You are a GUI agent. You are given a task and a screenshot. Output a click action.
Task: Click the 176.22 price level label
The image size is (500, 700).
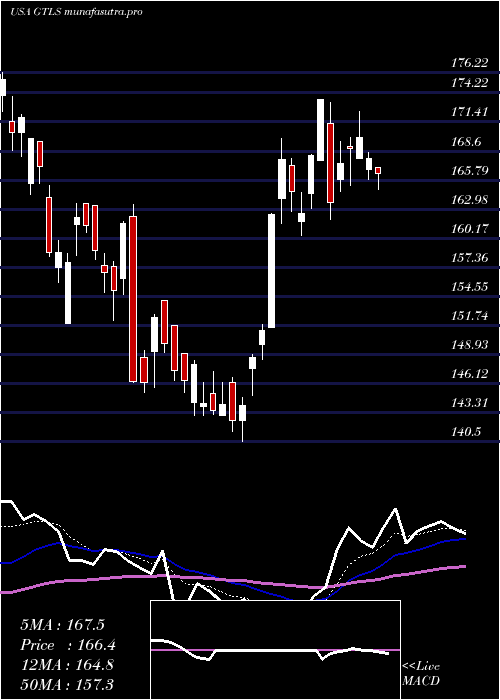click(469, 63)
